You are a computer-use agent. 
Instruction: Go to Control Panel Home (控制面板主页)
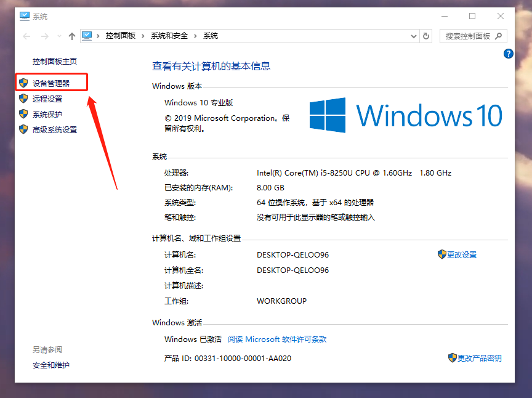click(x=55, y=62)
